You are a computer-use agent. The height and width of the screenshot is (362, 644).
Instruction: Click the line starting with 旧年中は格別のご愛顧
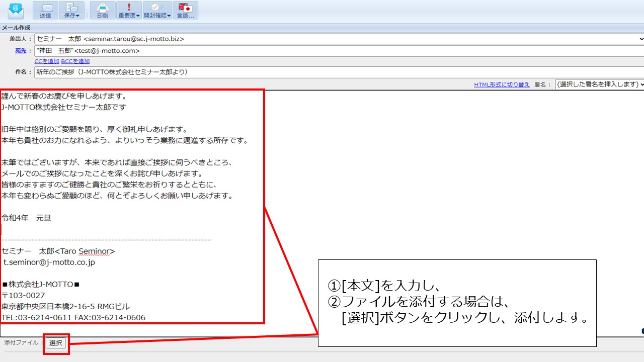click(95, 129)
